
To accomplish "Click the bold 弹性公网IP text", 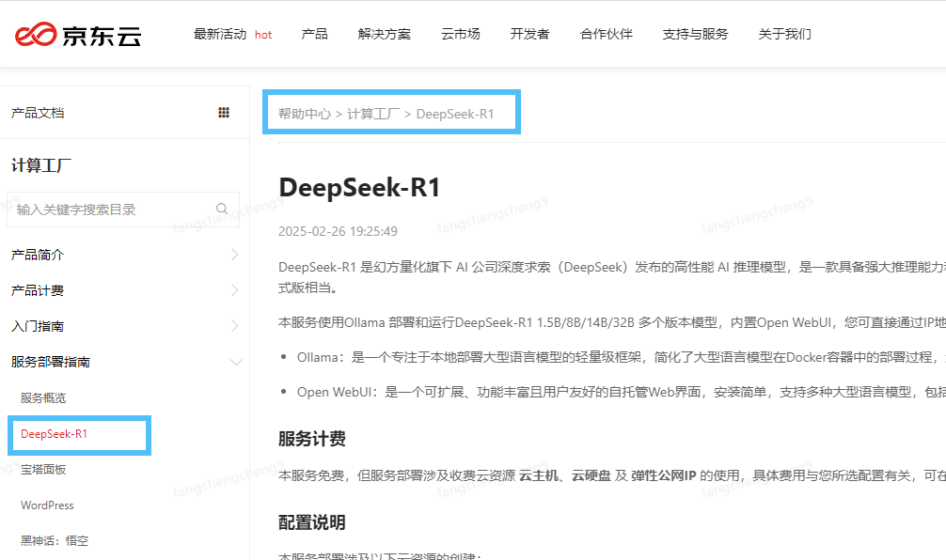I will (x=664, y=475).
